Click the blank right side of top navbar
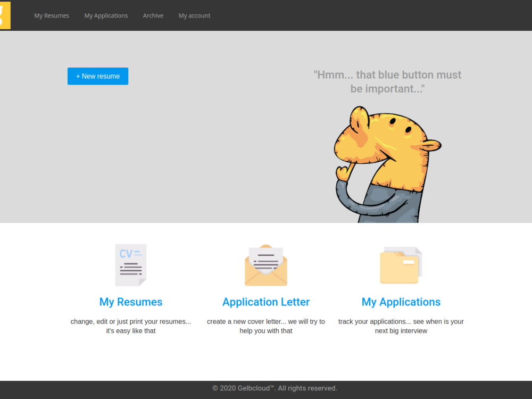This screenshot has height=399, width=532. 399,15
